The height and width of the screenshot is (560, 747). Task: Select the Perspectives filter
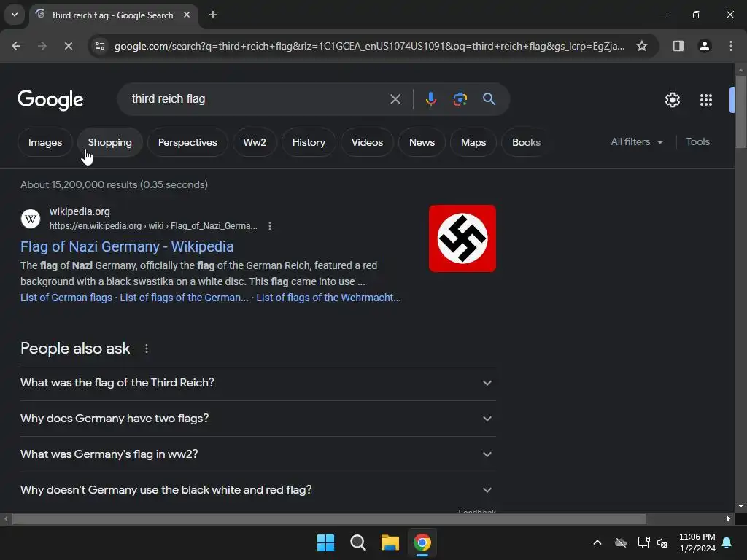tap(187, 142)
